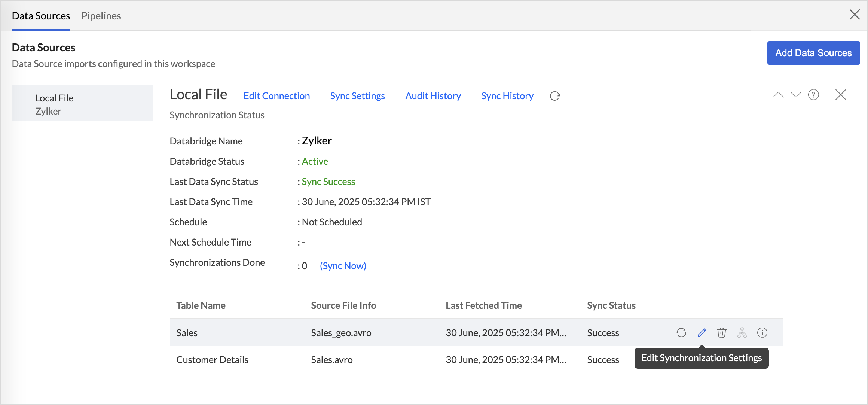This screenshot has width=868, height=405.
Task: Open Sync History link
Action: [x=507, y=96]
